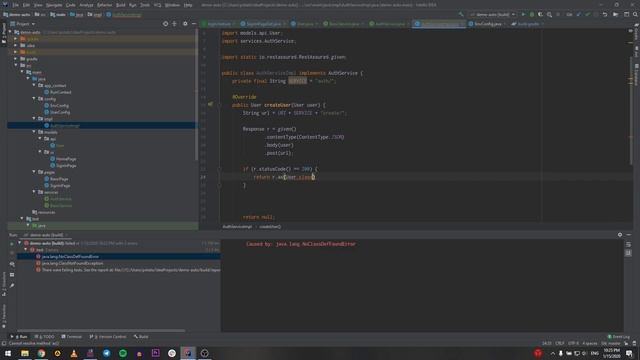
Task: Click the collapse all icon in Project panel
Action: pyautogui.click(x=174, y=24)
